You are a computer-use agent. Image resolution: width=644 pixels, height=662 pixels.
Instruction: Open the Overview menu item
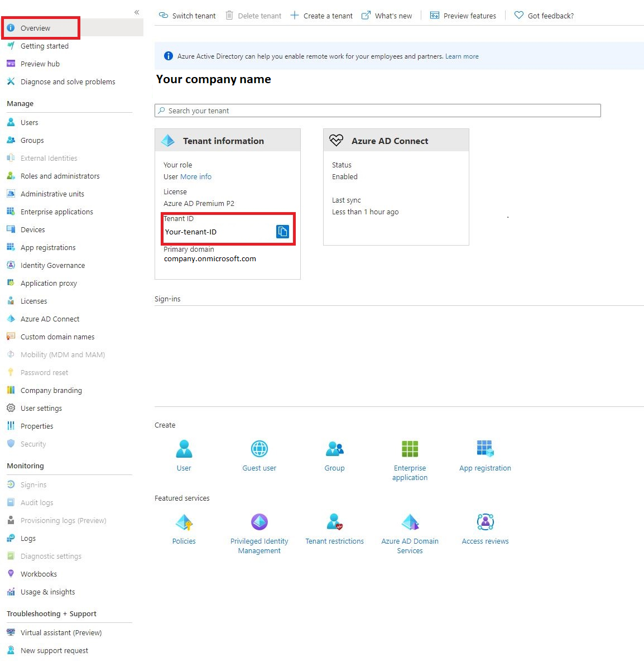[72, 28]
